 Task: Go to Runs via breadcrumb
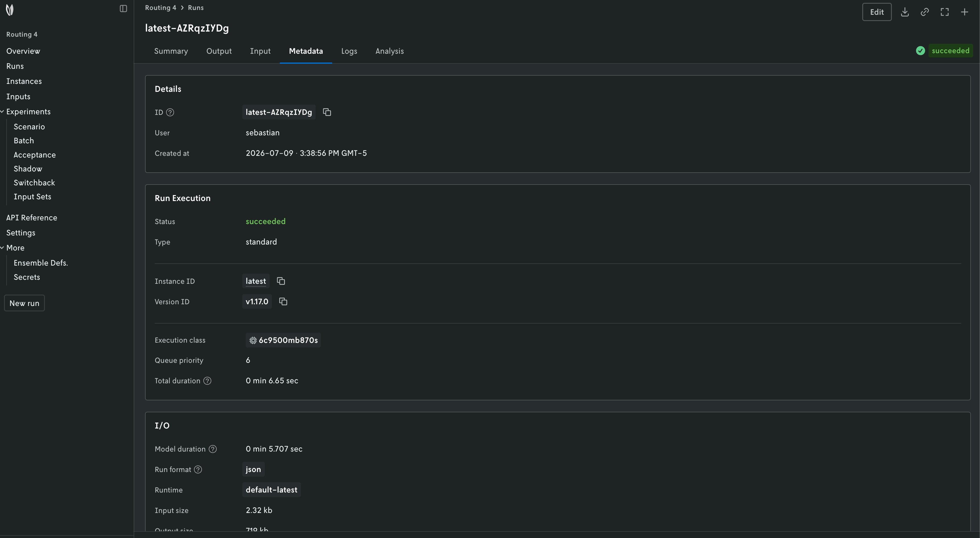click(x=196, y=8)
